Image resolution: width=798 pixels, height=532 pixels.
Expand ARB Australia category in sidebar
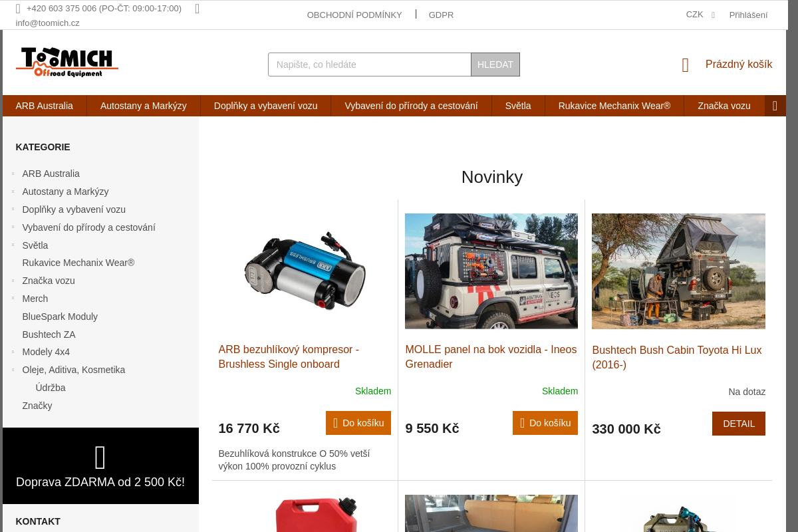(x=13, y=174)
